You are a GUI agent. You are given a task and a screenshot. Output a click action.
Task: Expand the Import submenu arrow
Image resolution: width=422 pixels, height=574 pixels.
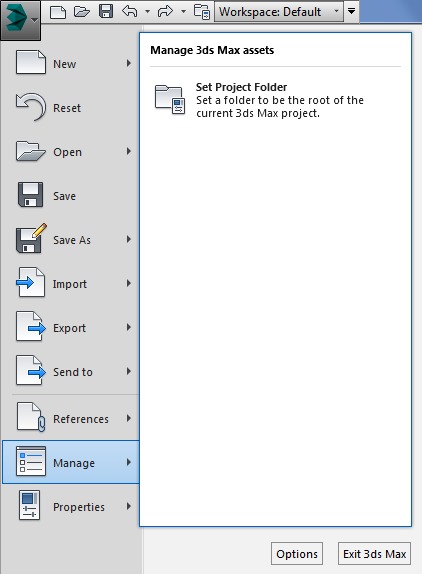(128, 283)
